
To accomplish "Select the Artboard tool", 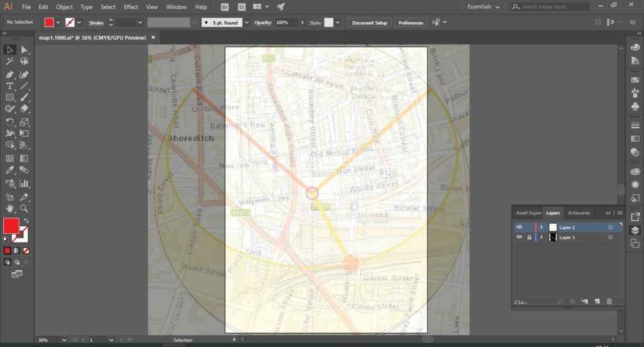I will (x=9, y=197).
